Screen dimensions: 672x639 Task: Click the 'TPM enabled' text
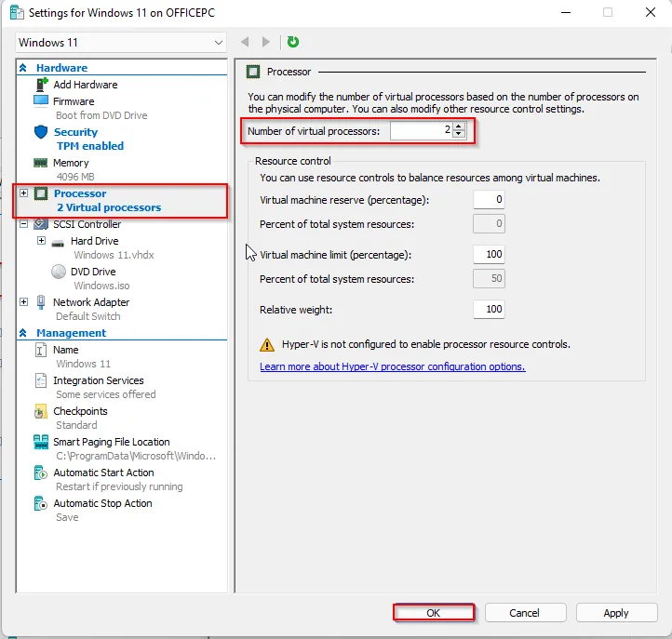pyautogui.click(x=90, y=146)
